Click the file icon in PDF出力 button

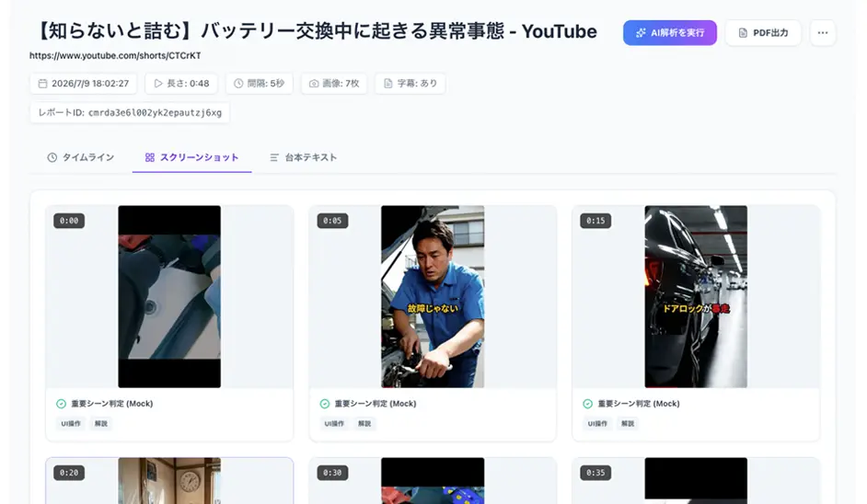(x=743, y=32)
